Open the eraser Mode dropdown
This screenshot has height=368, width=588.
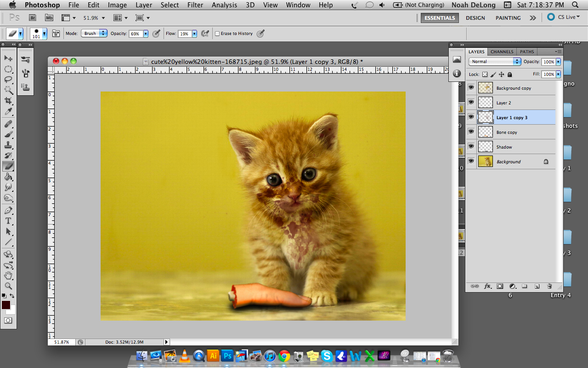[94, 34]
